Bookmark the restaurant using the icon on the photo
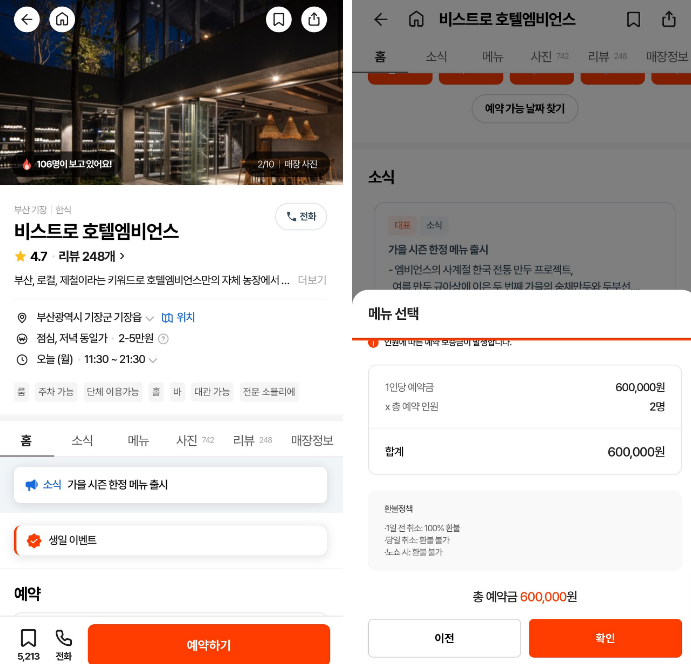 point(279,19)
